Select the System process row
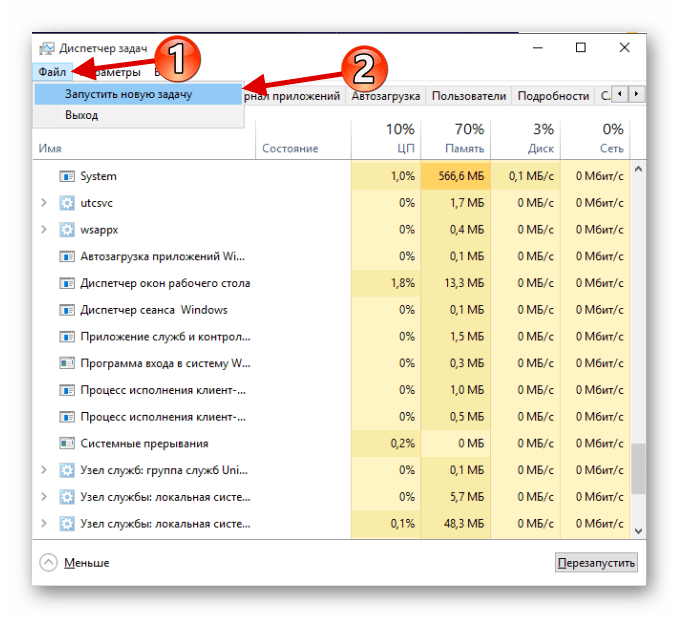Screen dimensions: 679x618 click(331, 176)
